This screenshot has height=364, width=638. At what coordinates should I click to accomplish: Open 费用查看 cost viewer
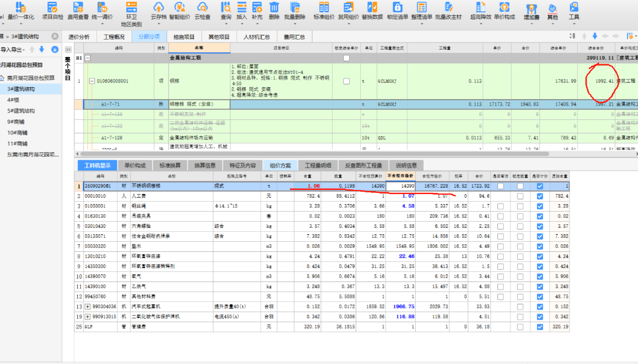click(78, 7)
